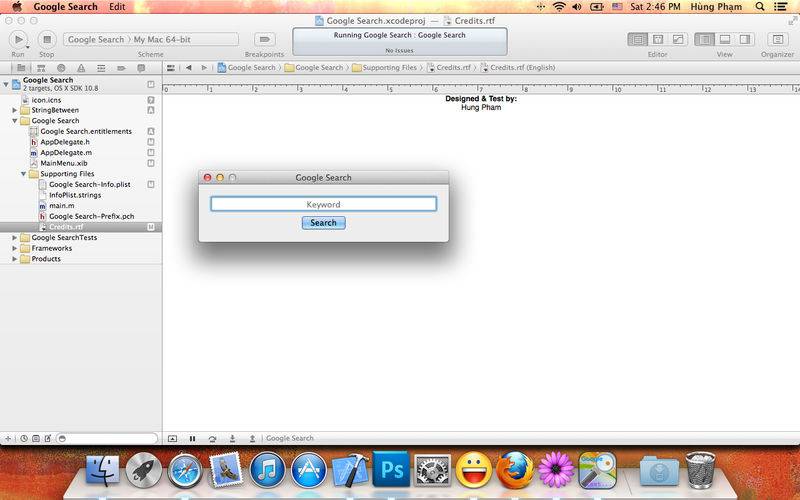Image resolution: width=800 pixels, height=500 pixels.
Task: Expand the Frameworks group
Action: tap(15, 248)
